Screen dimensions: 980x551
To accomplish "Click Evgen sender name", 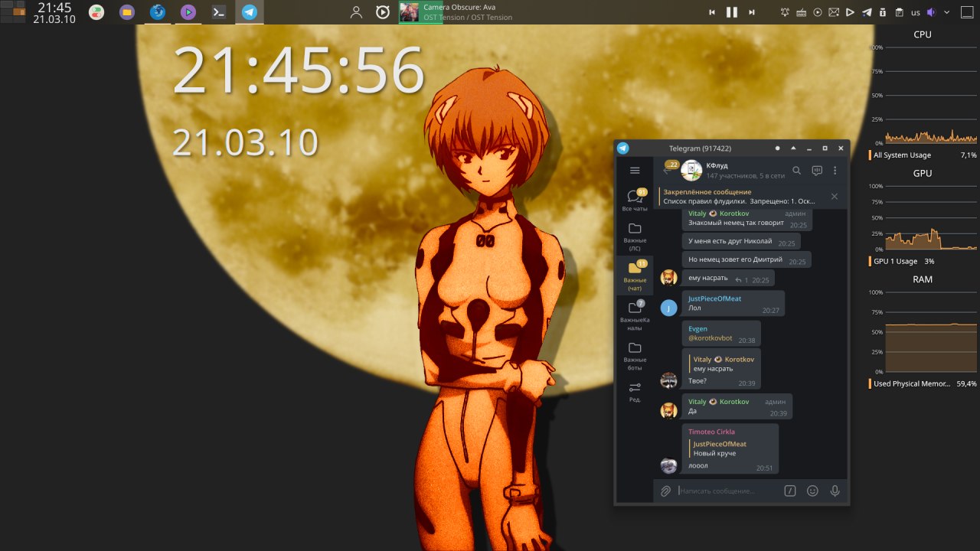I will pos(697,329).
